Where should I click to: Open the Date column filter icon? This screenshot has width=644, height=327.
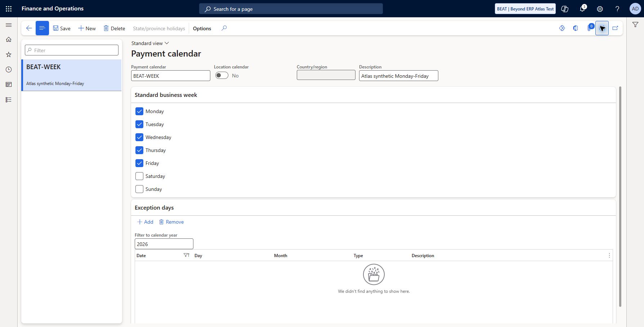pyautogui.click(x=187, y=255)
